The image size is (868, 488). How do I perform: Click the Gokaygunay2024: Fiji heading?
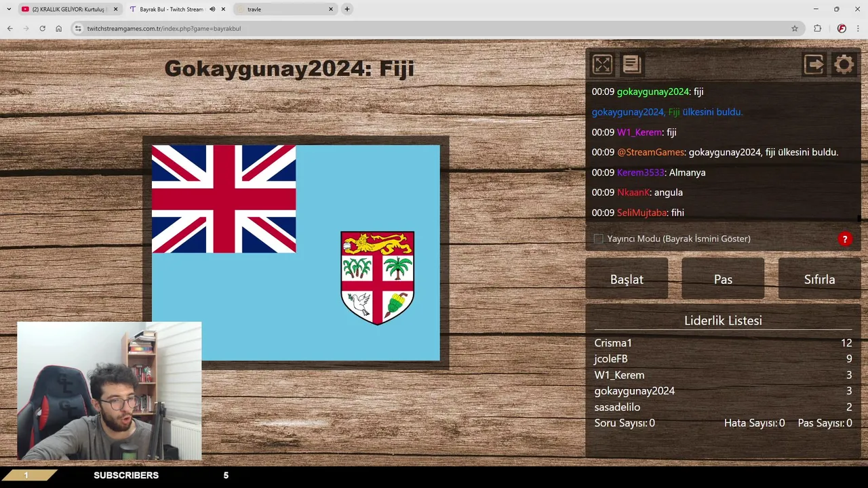coord(290,68)
